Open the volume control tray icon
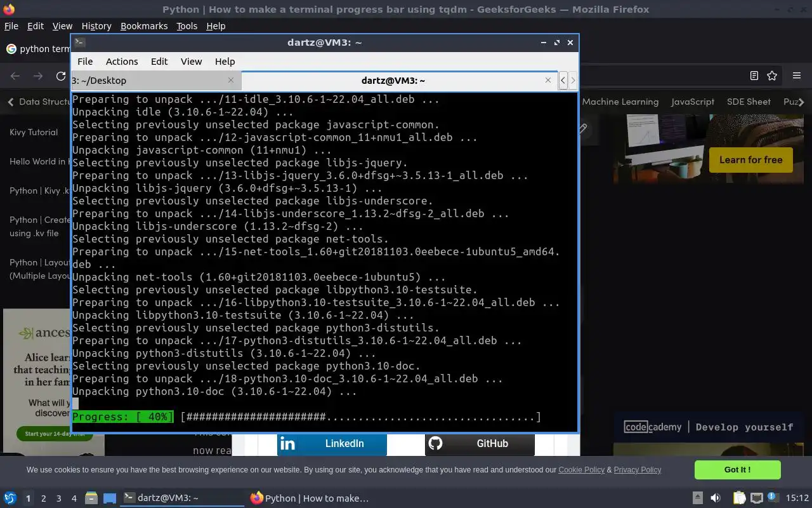The width and height of the screenshot is (812, 508). (x=715, y=498)
